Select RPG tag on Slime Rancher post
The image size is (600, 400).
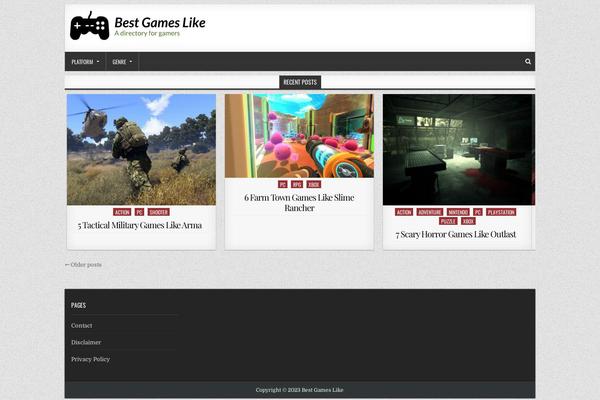click(297, 184)
